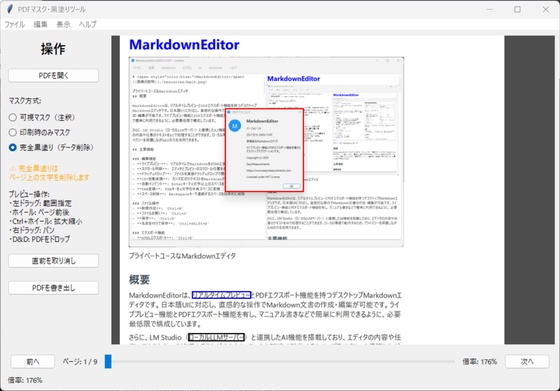This screenshot has height=391, width=560.
Task: Click the 直前を取り消し button
Action: tap(54, 261)
